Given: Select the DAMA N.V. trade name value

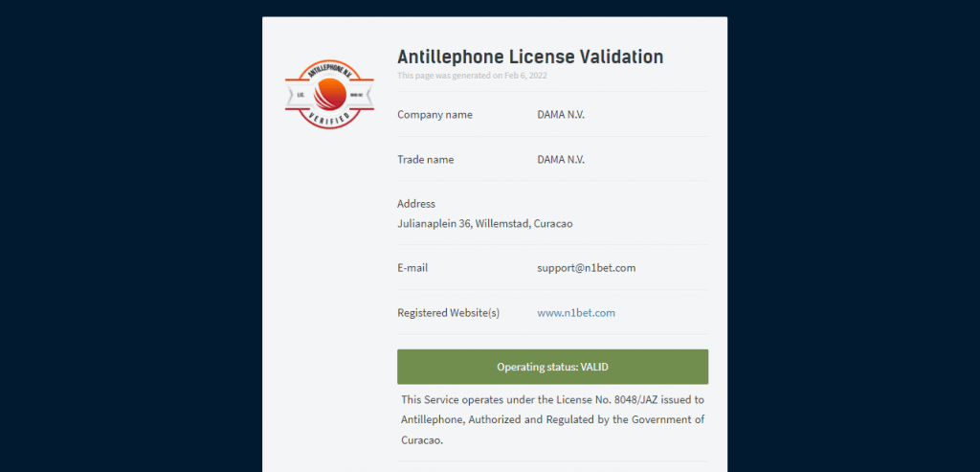Looking at the screenshot, I should pos(561,160).
